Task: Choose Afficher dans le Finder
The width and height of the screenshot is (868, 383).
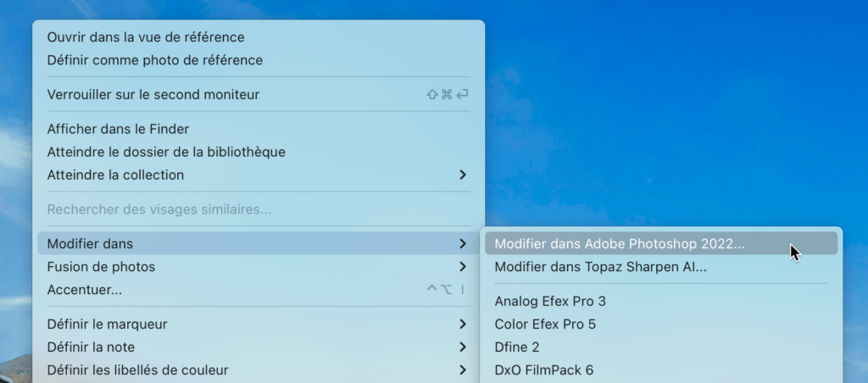Action: tap(259, 129)
